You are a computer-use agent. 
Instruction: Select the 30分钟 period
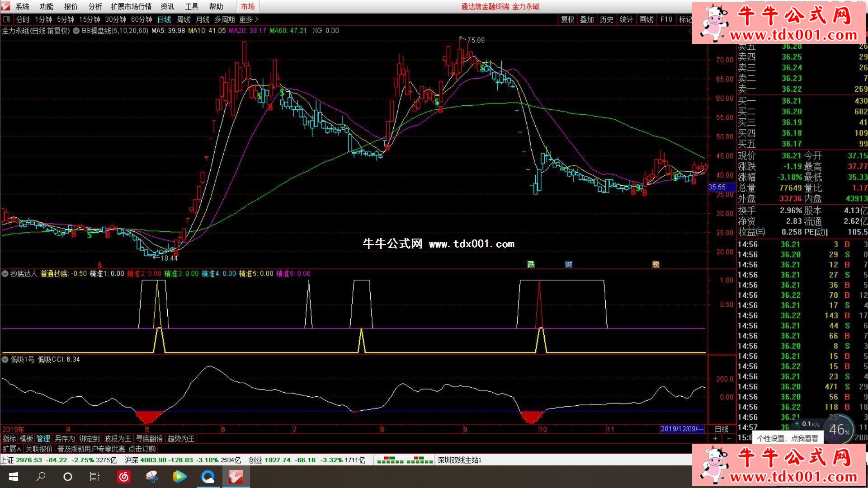pos(116,19)
